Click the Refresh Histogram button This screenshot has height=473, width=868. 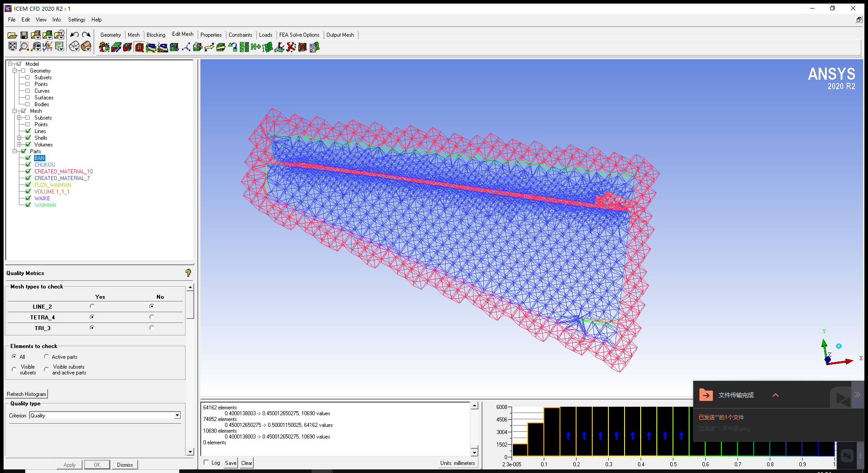click(x=26, y=394)
